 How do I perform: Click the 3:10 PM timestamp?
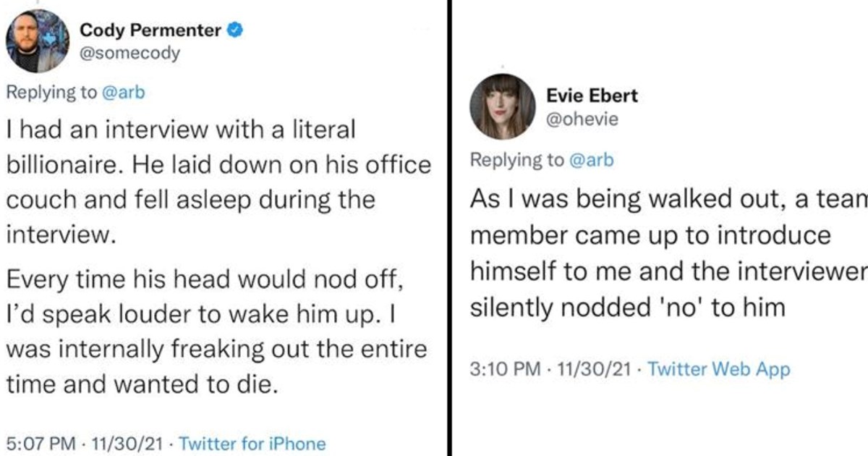pos(505,369)
